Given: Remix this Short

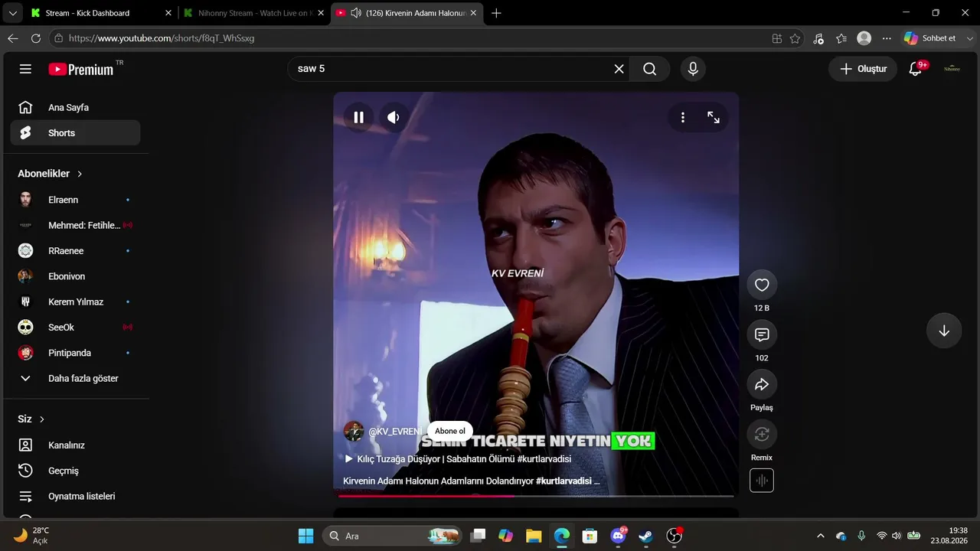Looking at the screenshot, I should coord(762,434).
